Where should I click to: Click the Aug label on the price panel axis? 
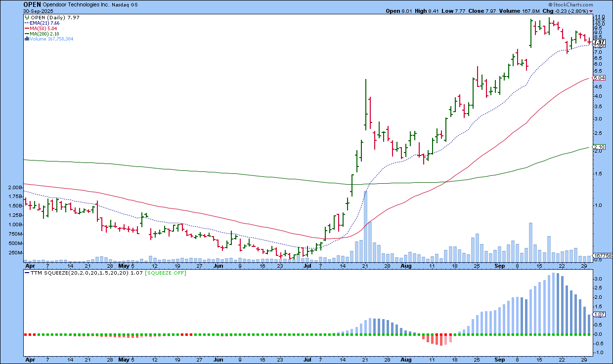(406, 265)
